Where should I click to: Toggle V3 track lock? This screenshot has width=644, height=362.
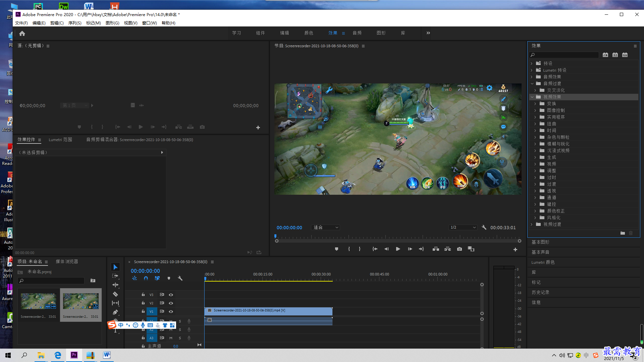pos(143,295)
